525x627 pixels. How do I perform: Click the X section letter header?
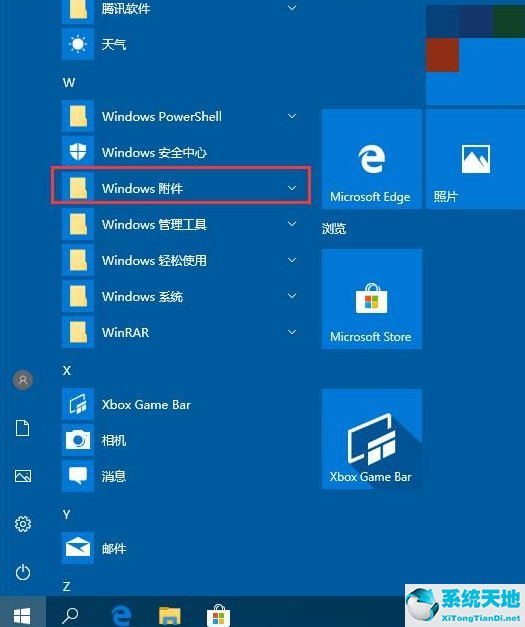(x=67, y=371)
